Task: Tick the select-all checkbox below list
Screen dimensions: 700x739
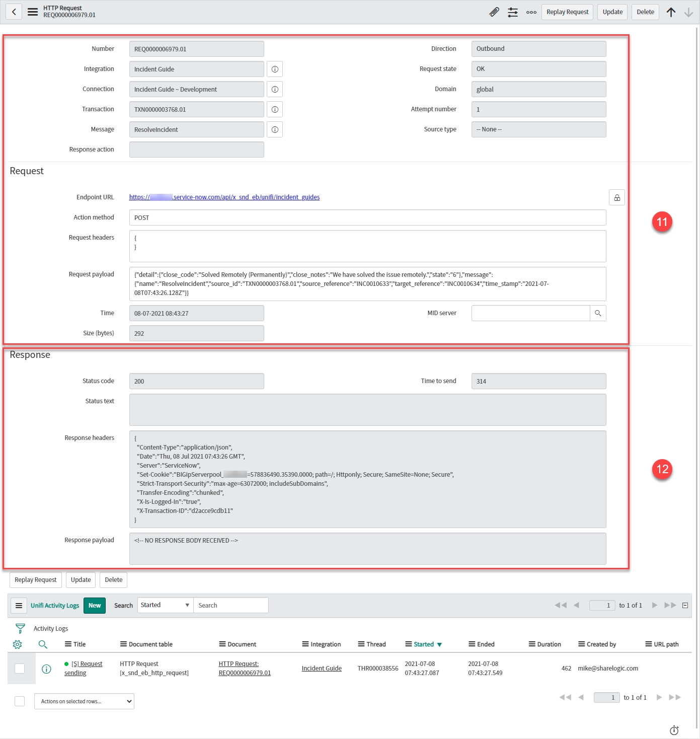Action: click(x=20, y=701)
